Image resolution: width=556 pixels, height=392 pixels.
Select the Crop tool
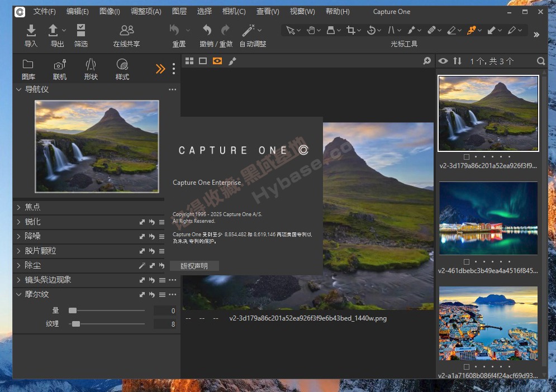coord(351,30)
